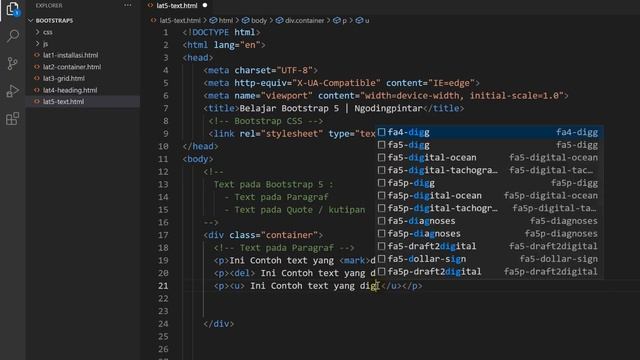This screenshot has height=360, width=640.
Task: Select fa5-digital-ocean suggestion
Action: pos(489,157)
